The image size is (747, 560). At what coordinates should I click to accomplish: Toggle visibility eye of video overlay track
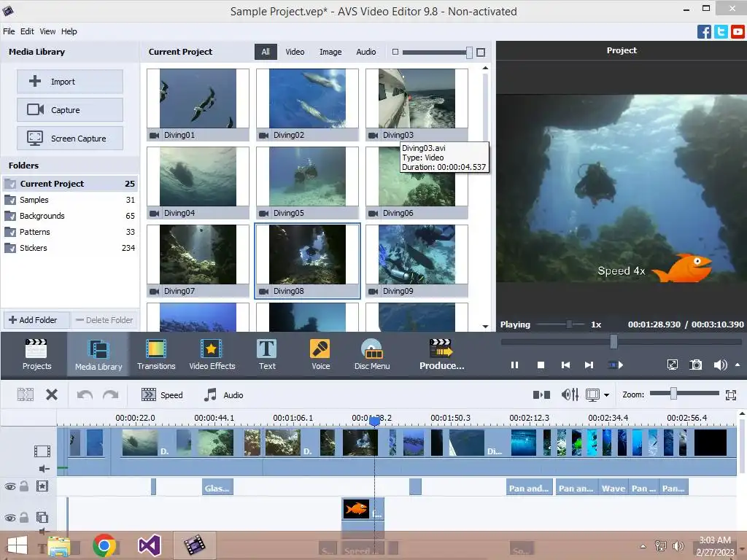pos(10,518)
